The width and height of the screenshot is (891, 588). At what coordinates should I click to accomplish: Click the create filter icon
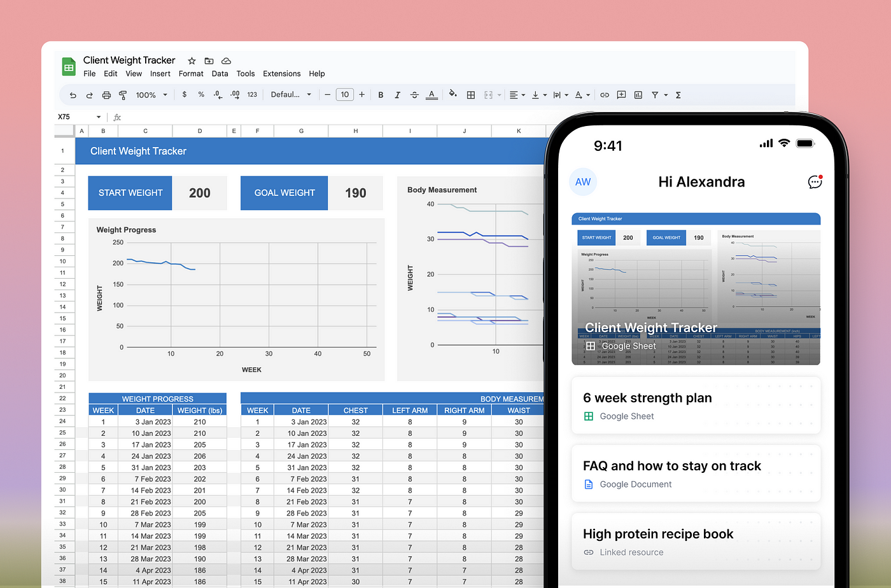click(x=655, y=95)
